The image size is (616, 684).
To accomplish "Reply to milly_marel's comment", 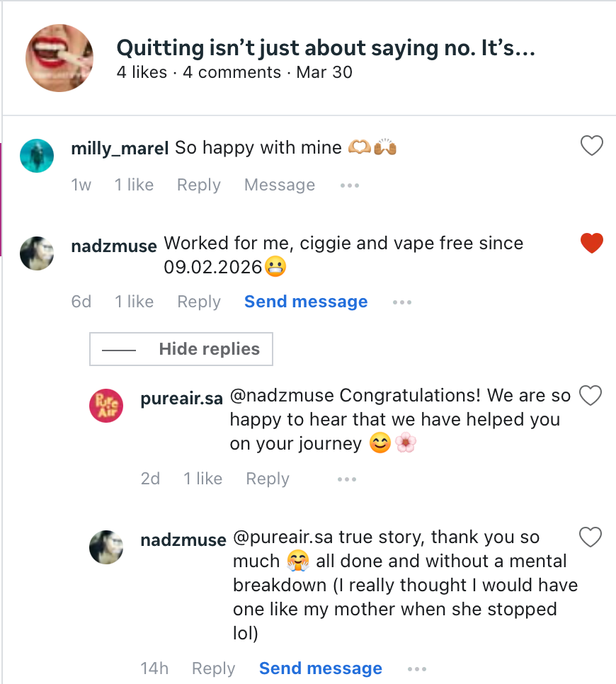I will (198, 186).
